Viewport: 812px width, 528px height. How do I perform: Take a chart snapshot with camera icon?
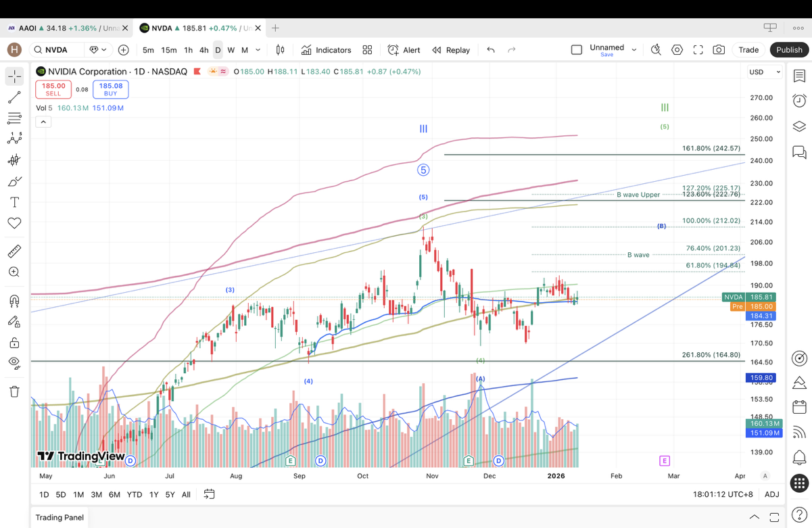pyautogui.click(x=719, y=50)
